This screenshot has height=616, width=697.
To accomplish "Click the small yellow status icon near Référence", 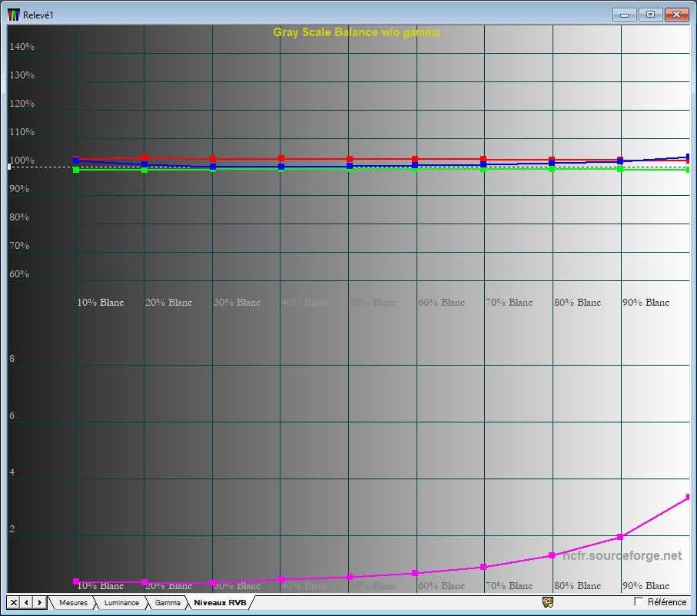I will pos(548,602).
